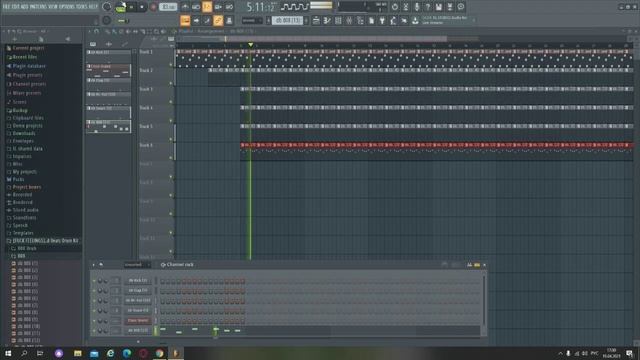Click the transport stop button

point(142,7)
